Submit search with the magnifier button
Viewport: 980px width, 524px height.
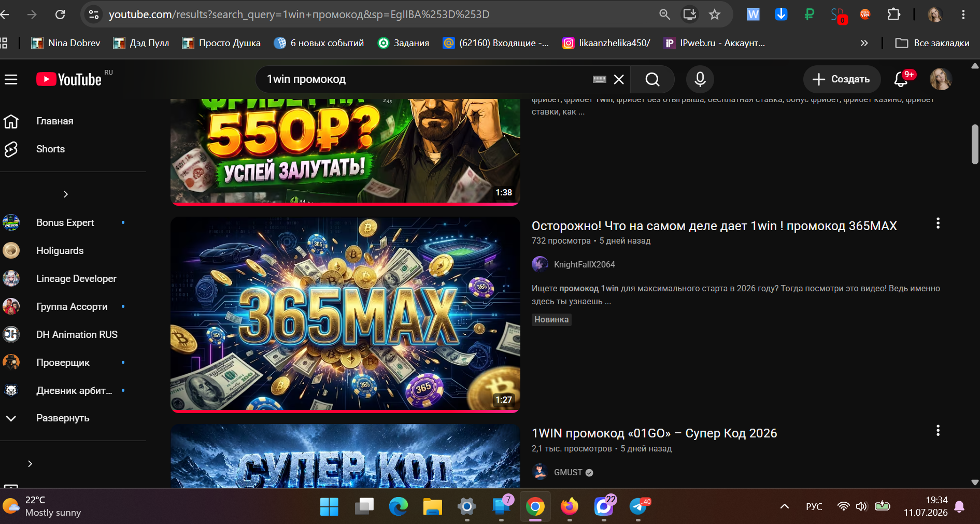(652, 79)
